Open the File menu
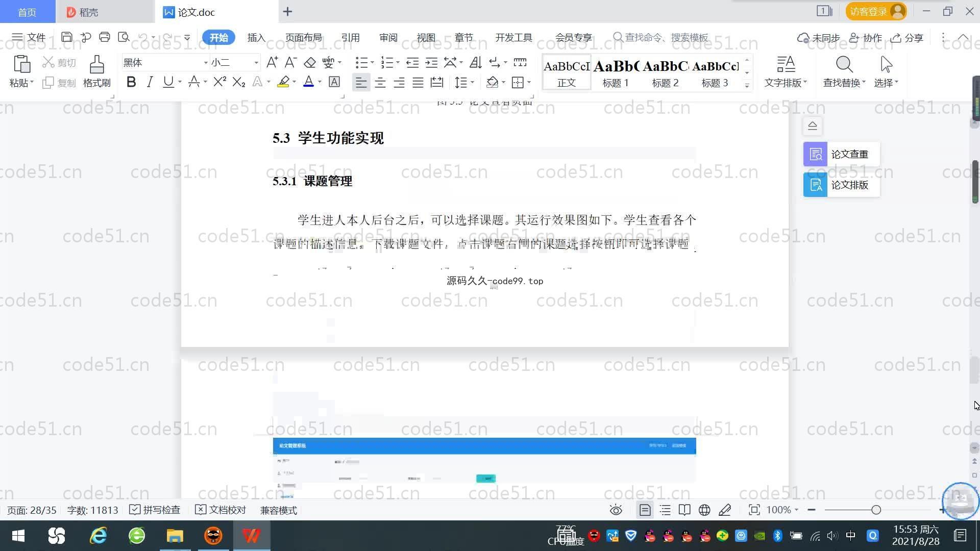Image resolution: width=980 pixels, height=551 pixels. point(29,38)
